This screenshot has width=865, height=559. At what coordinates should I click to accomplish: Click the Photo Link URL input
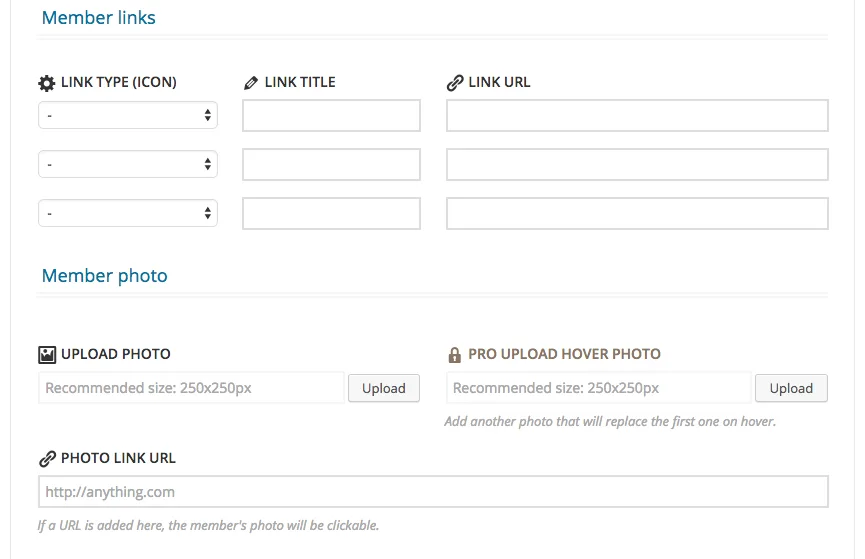[433, 492]
